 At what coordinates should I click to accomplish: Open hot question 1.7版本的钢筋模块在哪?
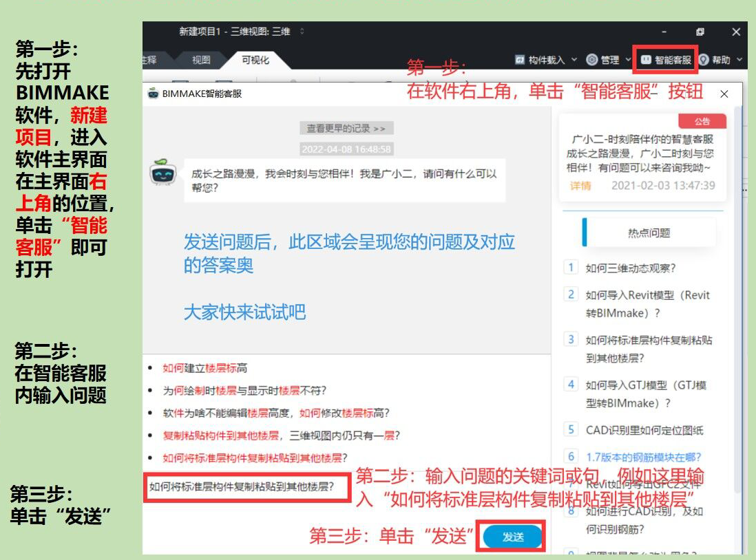pyautogui.click(x=643, y=457)
